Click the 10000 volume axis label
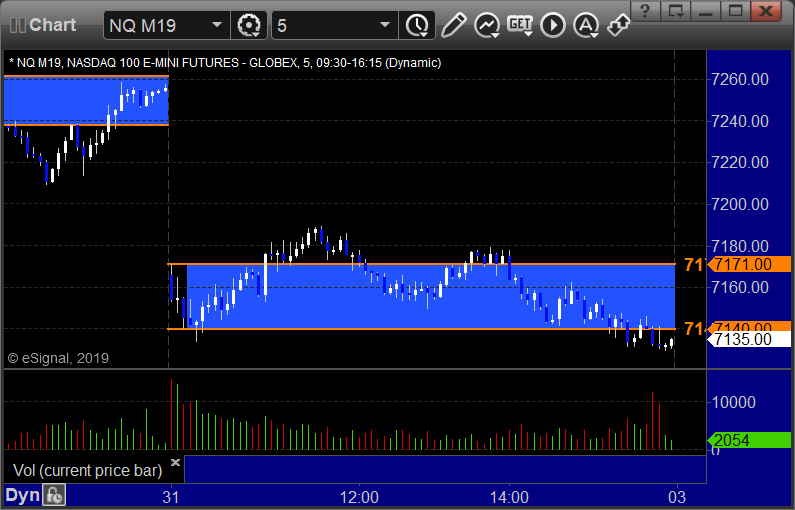The image size is (795, 510). click(x=734, y=403)
